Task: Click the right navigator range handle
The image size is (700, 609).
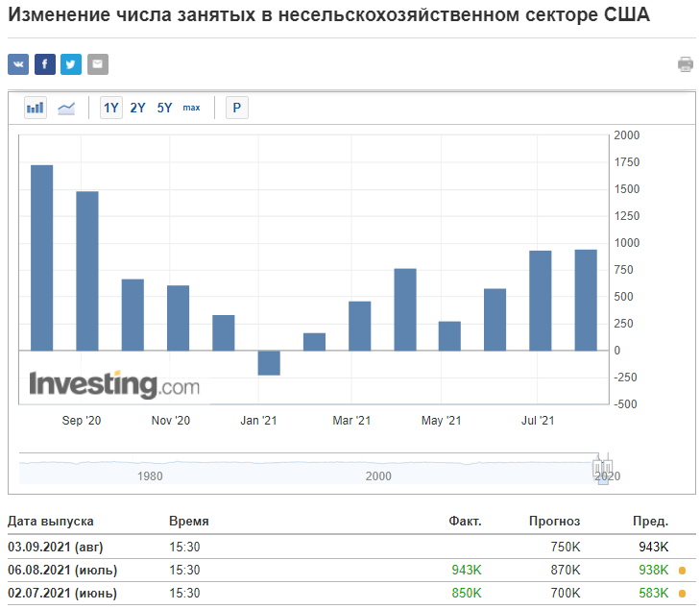Action: [x=608, y=469]
